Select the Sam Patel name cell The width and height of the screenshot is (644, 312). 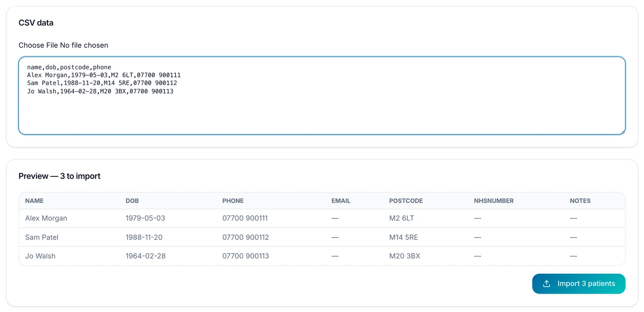41,238
